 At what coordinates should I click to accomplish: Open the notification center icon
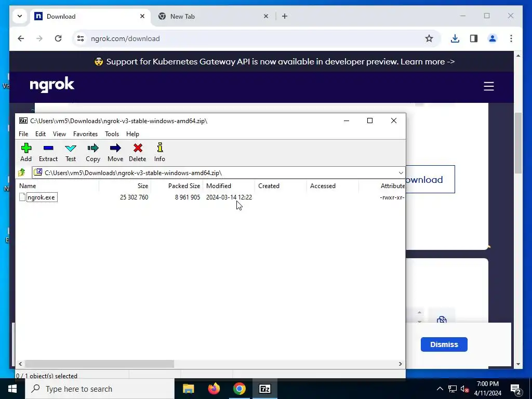[516, 390]
